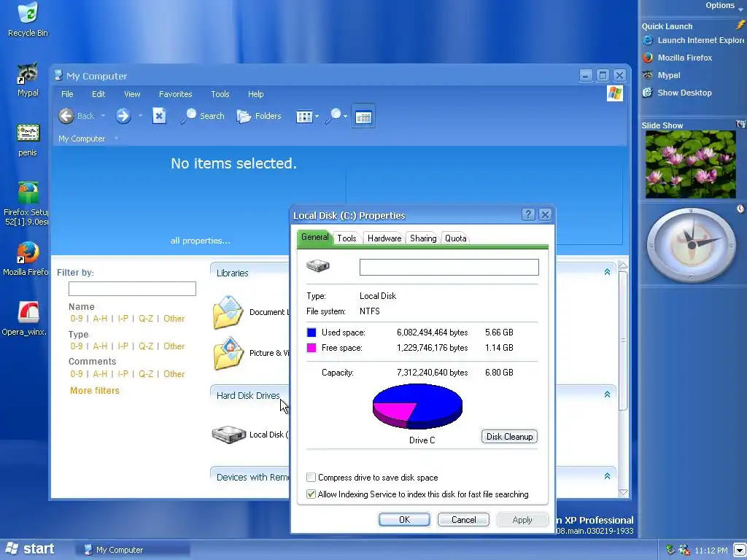Launch Mypal from Quick Launch sidebar

(661, 75)
